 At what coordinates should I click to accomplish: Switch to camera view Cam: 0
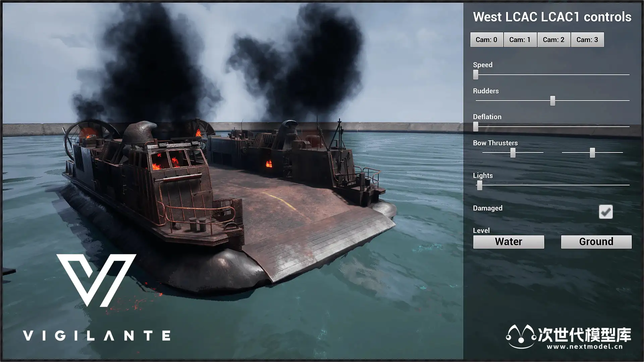[x=486, y=40]
